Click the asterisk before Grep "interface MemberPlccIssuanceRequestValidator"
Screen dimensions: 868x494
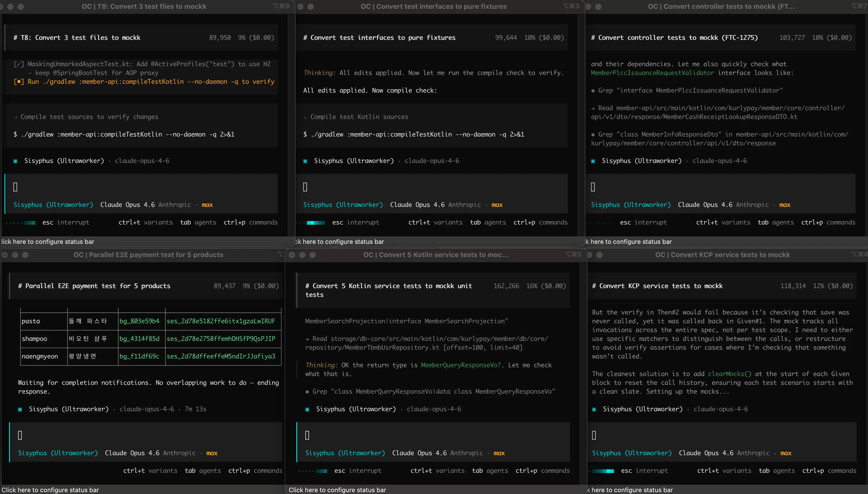[593, 91]
